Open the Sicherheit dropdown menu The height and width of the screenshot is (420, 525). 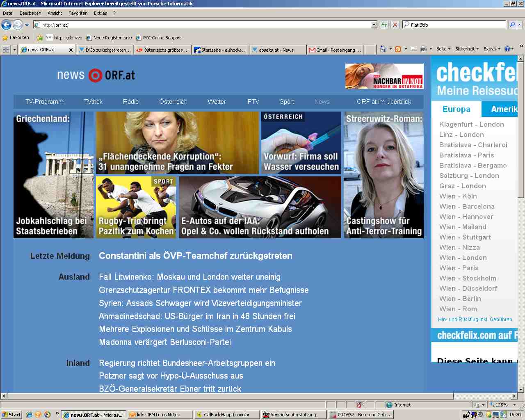pos(467,49)
